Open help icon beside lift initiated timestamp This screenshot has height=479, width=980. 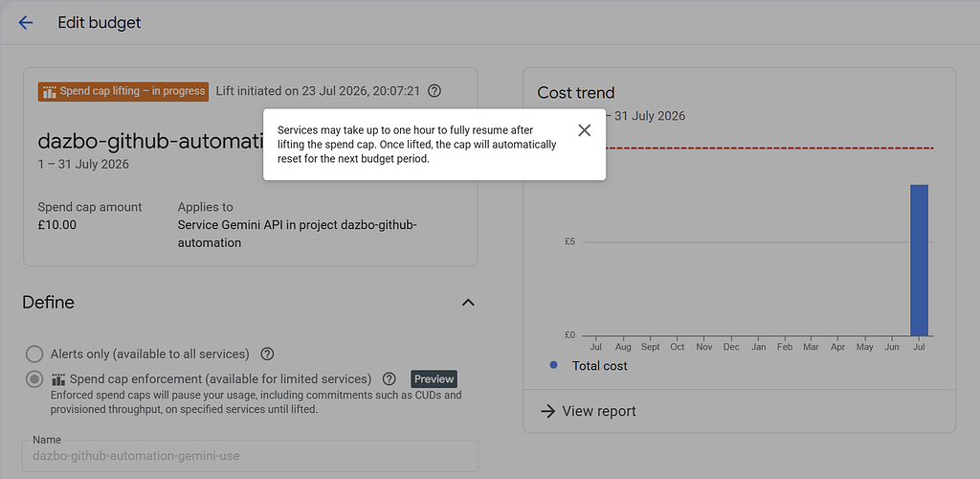point(434,91)
